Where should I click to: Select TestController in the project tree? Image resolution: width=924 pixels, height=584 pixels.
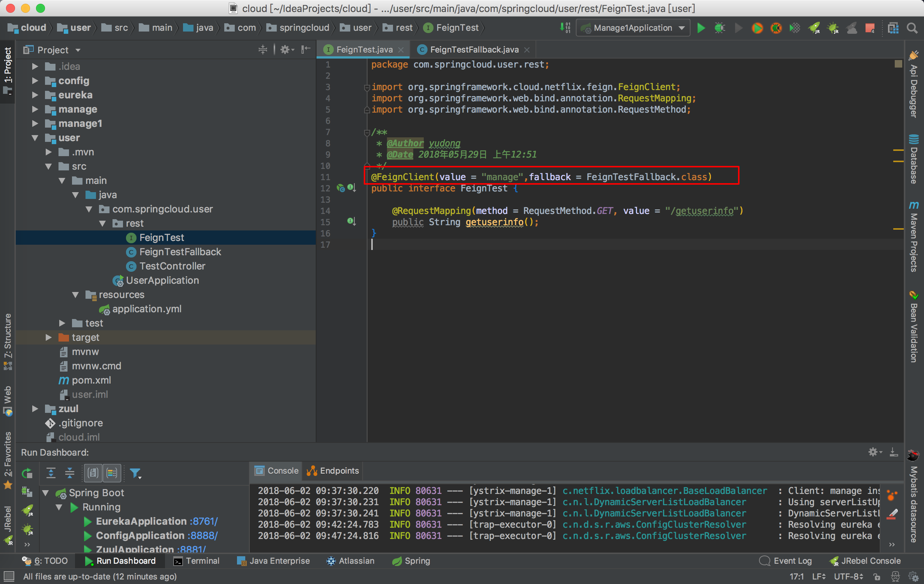(172, 266)
